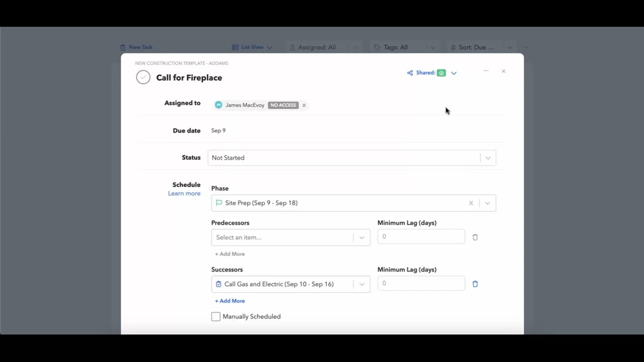Image resolution: width=644 pixels, height=362 pixels.
Task: Click New Construction Template - Addams breadcrumb
Action: point(182,63)
